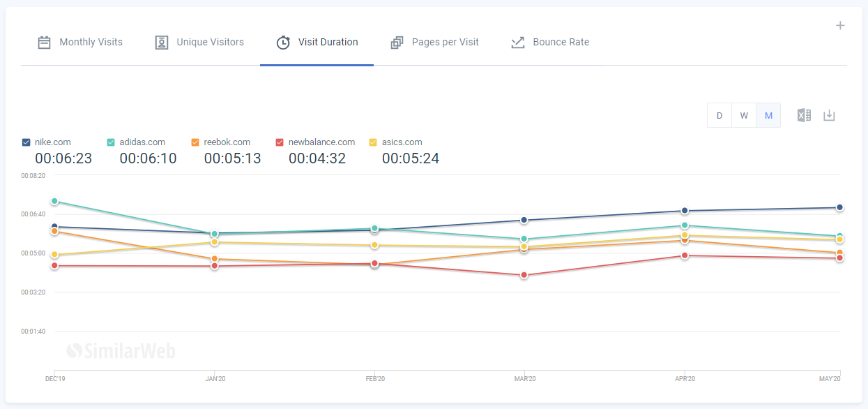Click the DEC'19 x-axis label
Image resolution: width=868 pixels, height=409 pixels.
click(54, 379)
